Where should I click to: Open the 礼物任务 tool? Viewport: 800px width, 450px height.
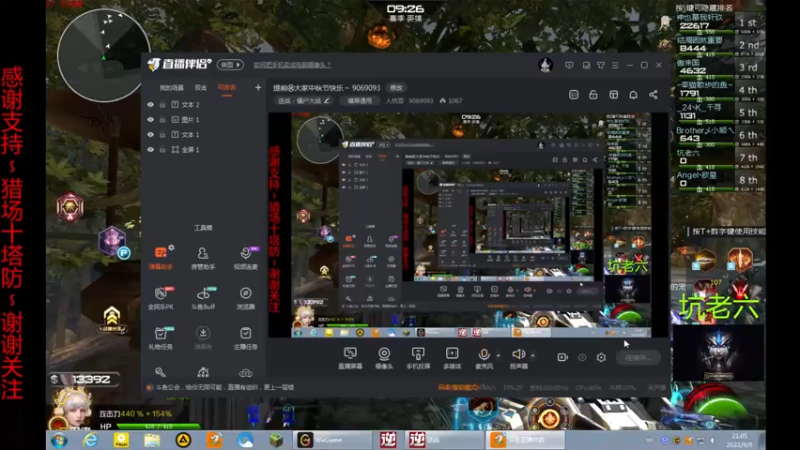tap(160, 338)
